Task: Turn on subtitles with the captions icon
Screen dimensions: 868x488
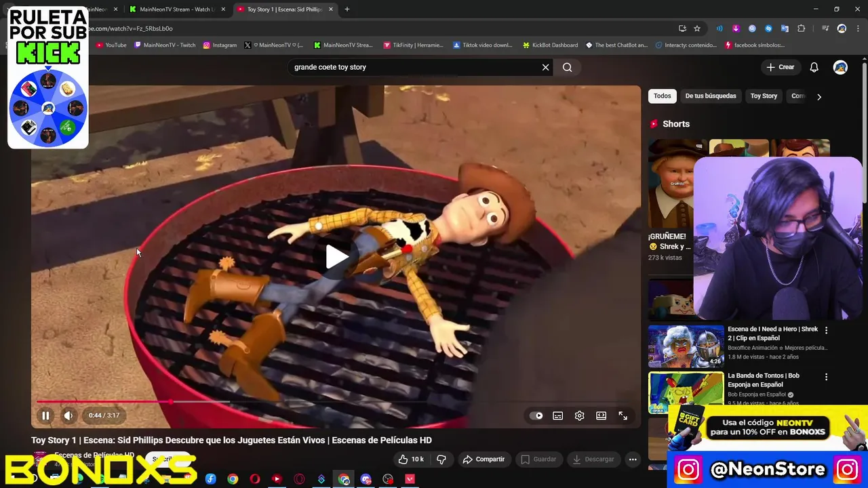Action: pos(557,415)
